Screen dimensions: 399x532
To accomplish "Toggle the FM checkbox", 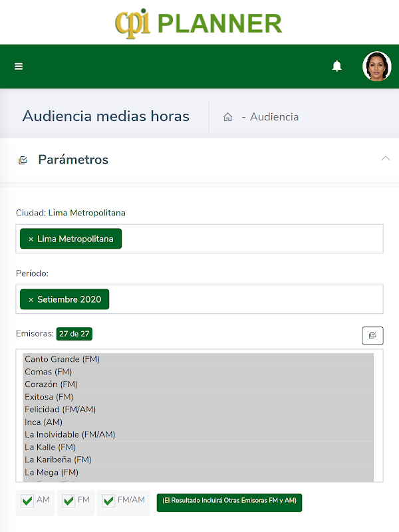I will [x=68, y=501].
